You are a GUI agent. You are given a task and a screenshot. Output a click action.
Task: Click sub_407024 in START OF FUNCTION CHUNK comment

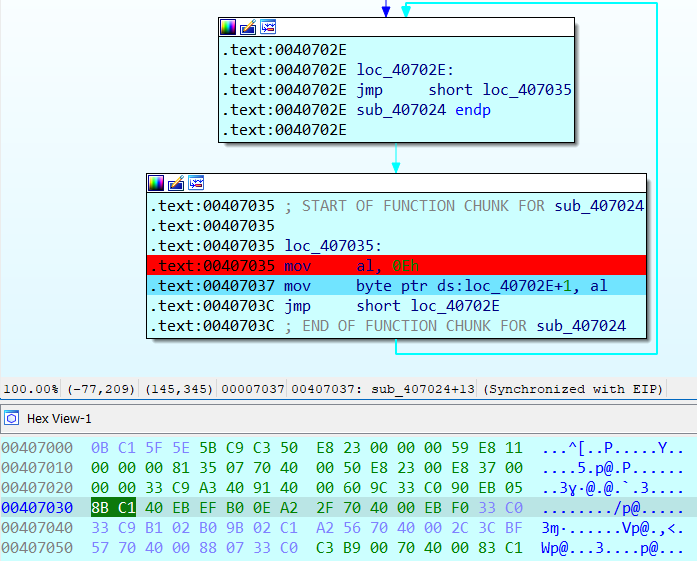click(599, 206)
